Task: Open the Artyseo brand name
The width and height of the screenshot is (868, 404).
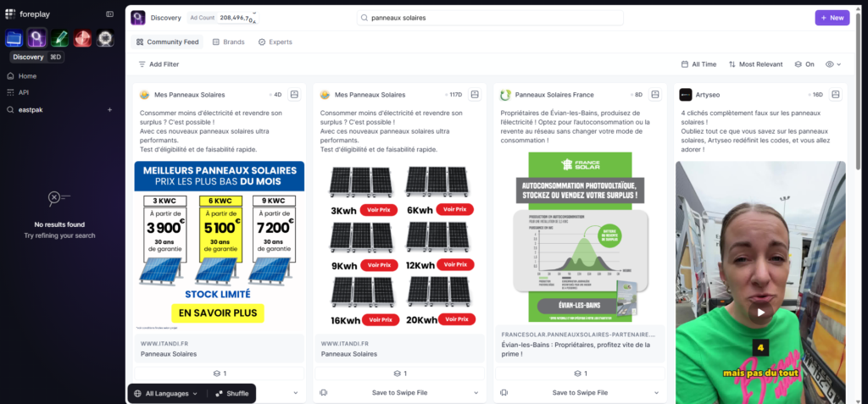Action: 708,95
